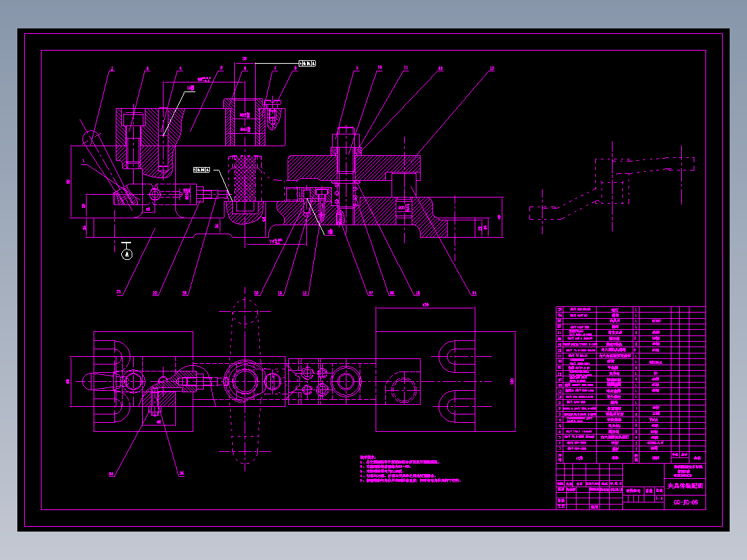
Task: Click part balloon number 11
Action: [406, 68]
